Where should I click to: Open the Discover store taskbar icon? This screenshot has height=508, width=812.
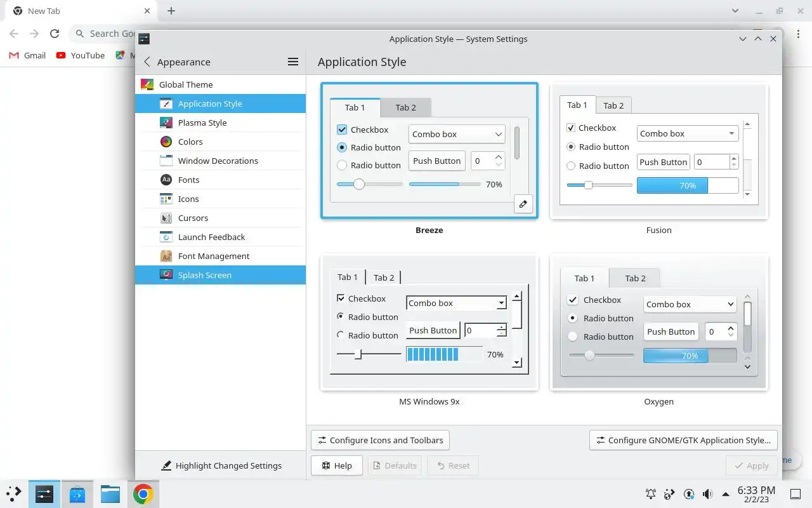[x=77, y=493]
